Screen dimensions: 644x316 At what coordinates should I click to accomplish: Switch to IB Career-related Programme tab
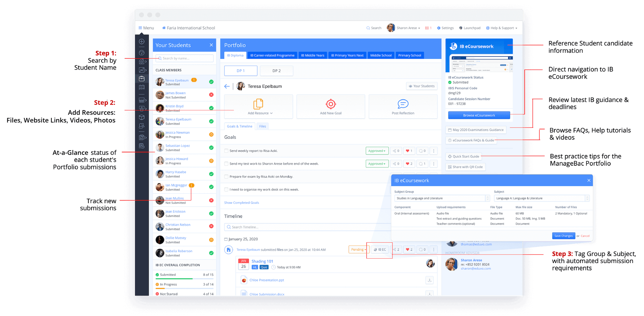coord(272,55)
